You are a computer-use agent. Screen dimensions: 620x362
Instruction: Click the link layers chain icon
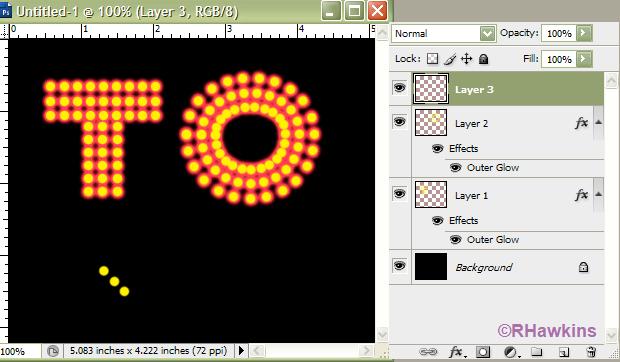[x=428, y=352]
